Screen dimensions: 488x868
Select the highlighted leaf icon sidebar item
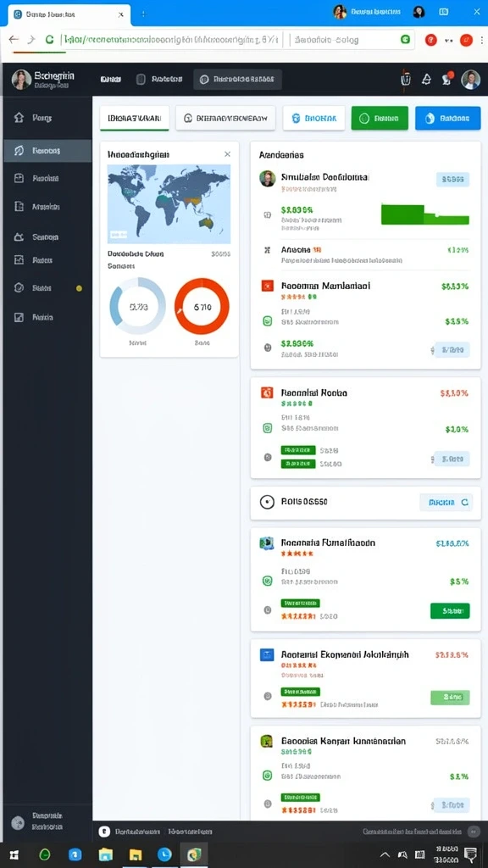pos(47,151)
